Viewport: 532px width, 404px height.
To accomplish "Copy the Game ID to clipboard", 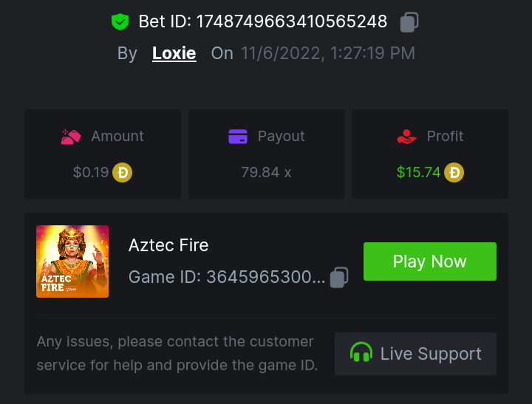I will pos(339,277).
